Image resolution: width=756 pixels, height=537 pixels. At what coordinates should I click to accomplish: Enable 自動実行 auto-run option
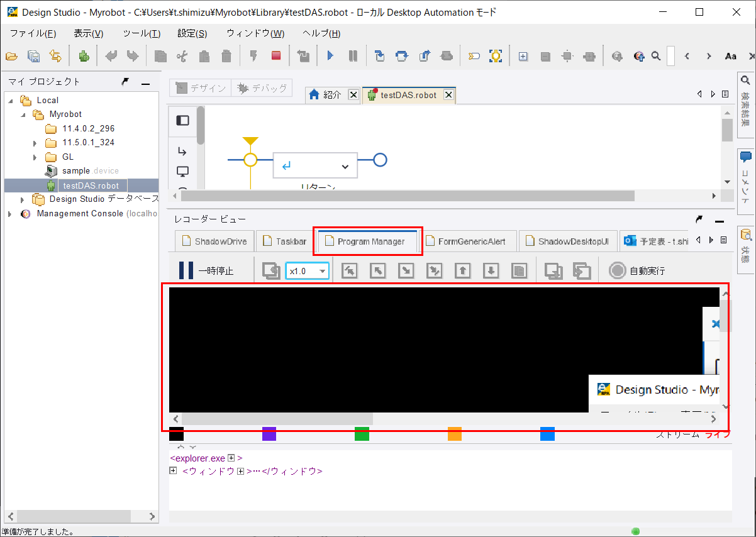[637, 271]
